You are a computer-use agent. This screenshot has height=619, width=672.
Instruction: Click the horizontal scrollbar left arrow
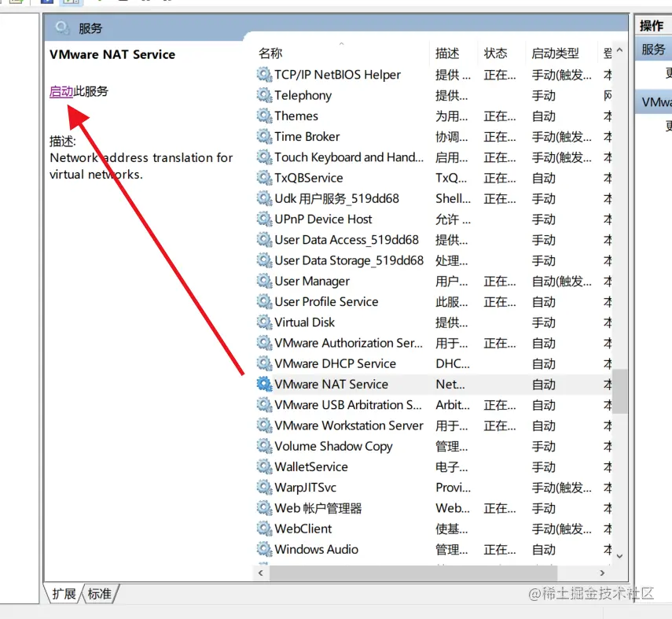(x=261, y=573)
